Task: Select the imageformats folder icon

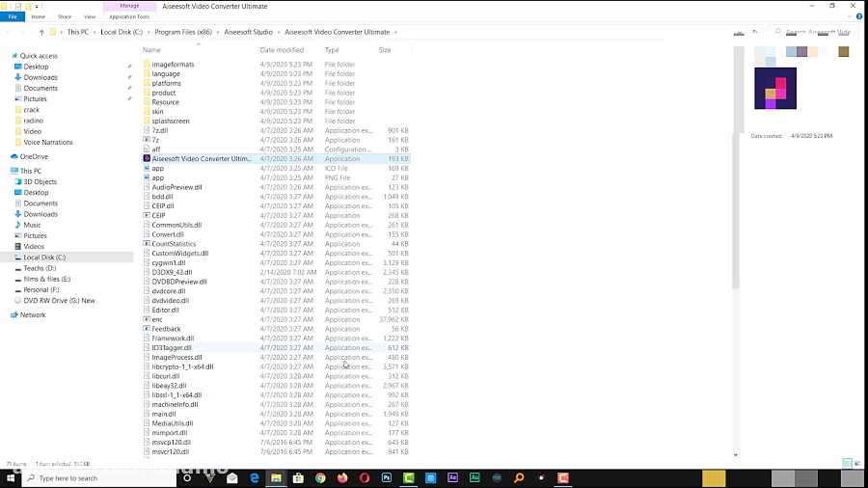Action: coord(147,65)
